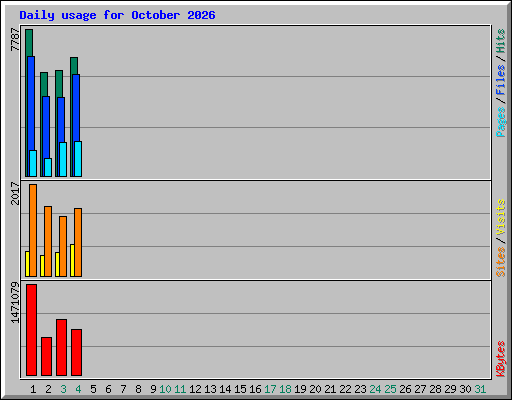This screenshot has width=512, height=400.
Task: Click the green Hits bar for day 3
Action: click(x=59, y=84)
